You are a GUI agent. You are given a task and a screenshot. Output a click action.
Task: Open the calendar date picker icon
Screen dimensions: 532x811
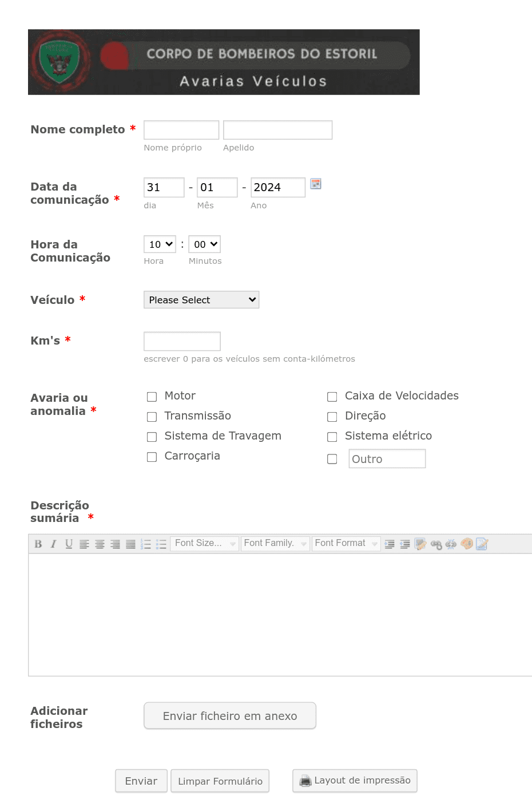pyautogui.click(x=316, y=184)
